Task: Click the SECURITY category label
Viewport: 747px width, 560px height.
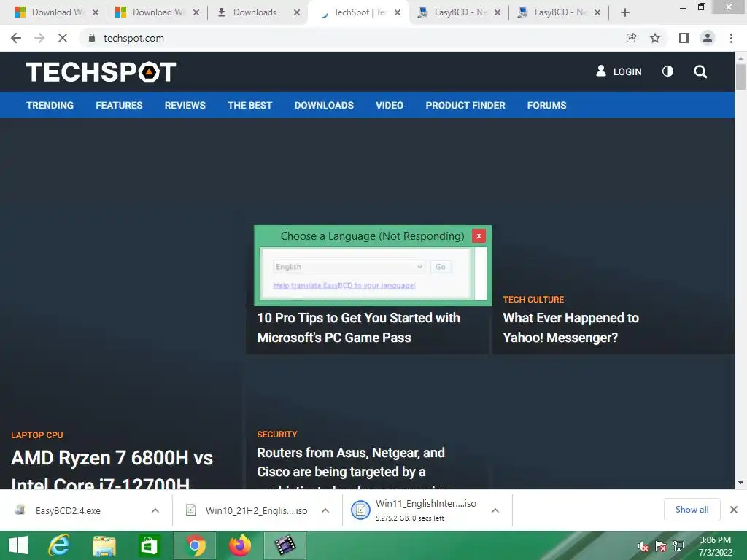Action: coord(276,435)
